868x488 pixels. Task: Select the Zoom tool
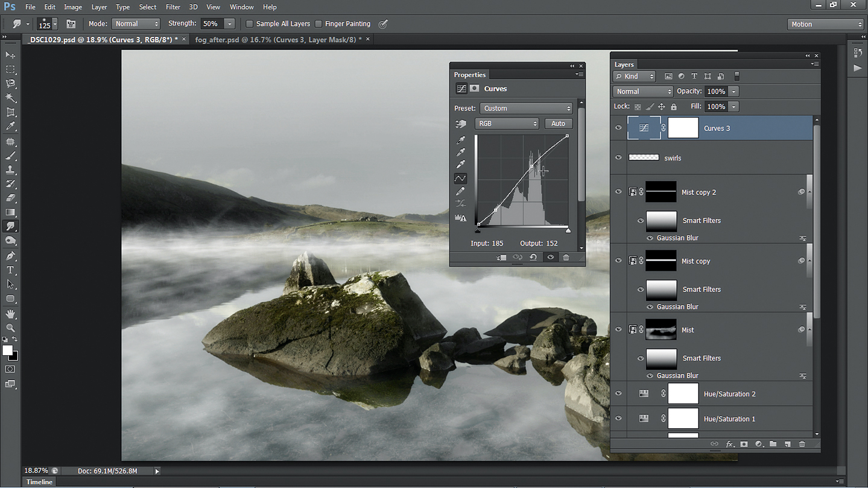(10, 328)
